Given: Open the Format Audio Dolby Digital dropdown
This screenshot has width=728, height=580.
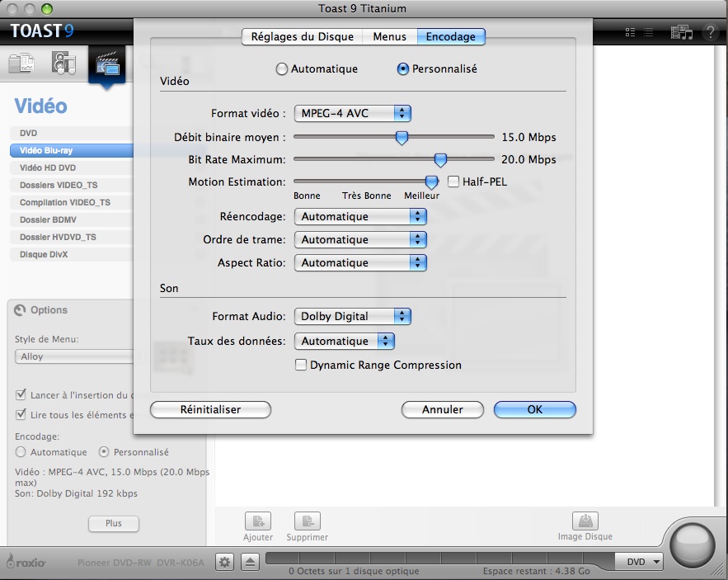Looking at the screenshot, I should coord(352,317).
